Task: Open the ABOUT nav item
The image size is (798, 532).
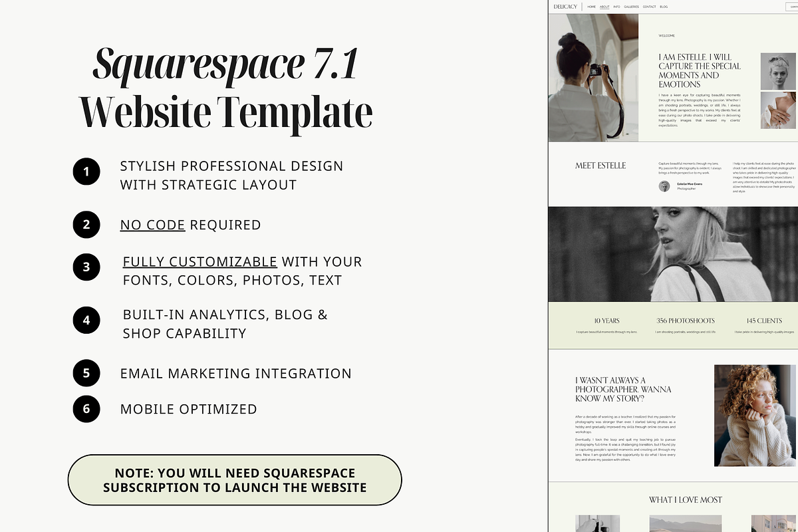Action: (604, 7)
